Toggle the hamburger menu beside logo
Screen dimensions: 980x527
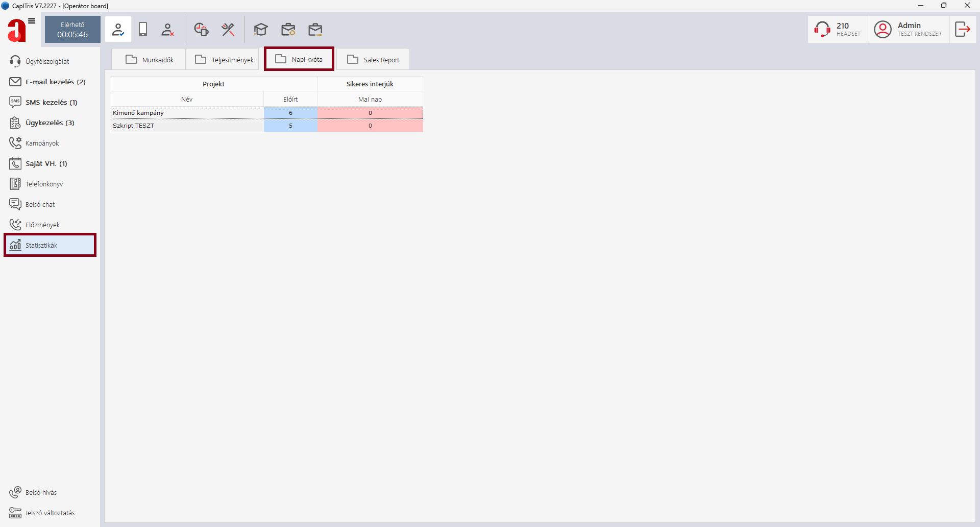point(32,21)
